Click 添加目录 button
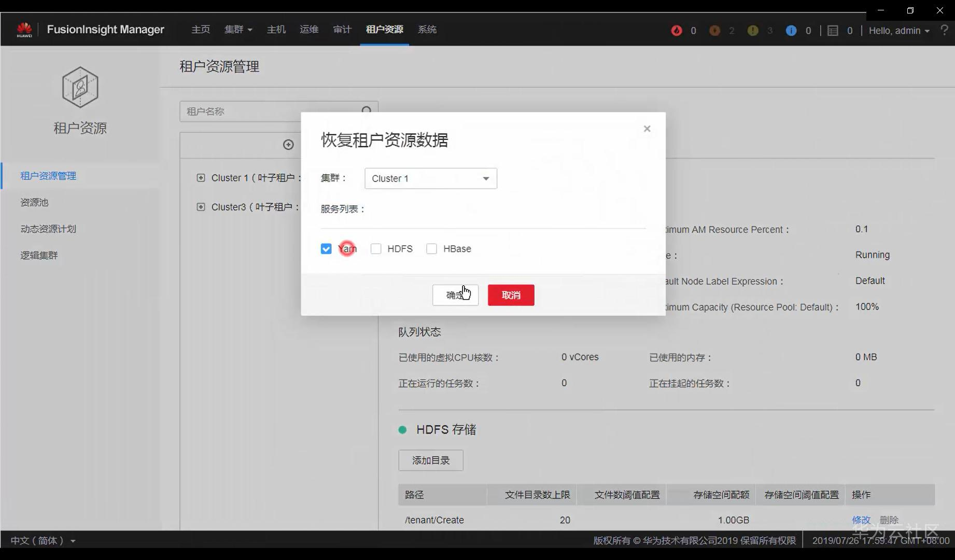955x560 pixels. coord(431,460)
